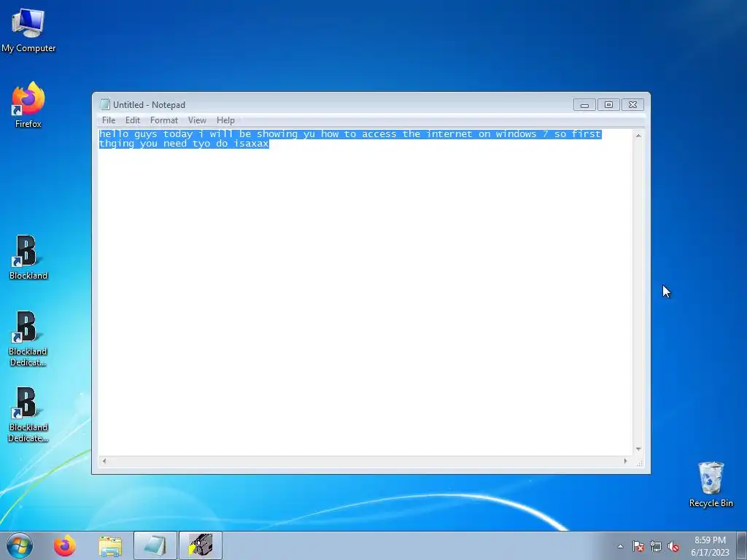Show hidden tray icons arrow

[620, 546]
